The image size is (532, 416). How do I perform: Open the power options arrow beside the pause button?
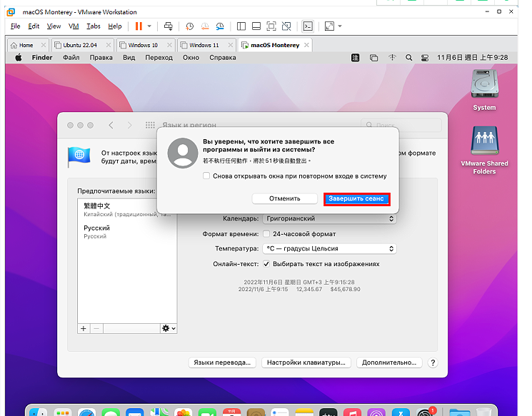[149, 26]
